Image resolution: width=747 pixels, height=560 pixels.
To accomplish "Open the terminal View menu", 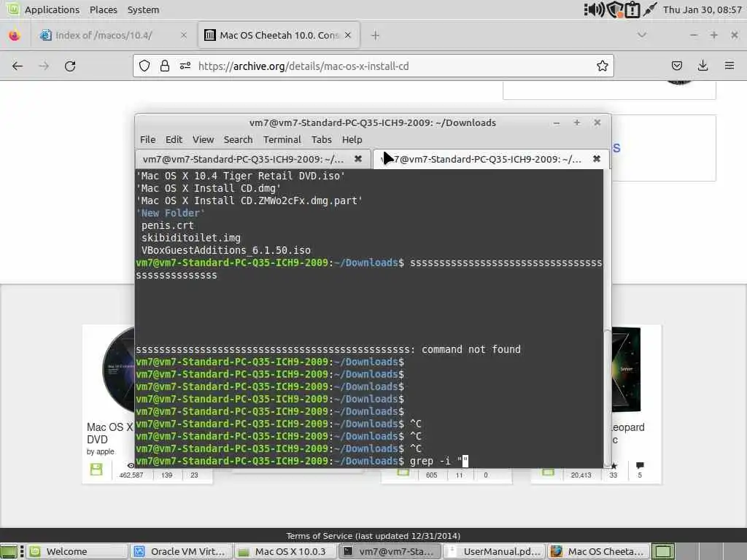I will [203, 139].
